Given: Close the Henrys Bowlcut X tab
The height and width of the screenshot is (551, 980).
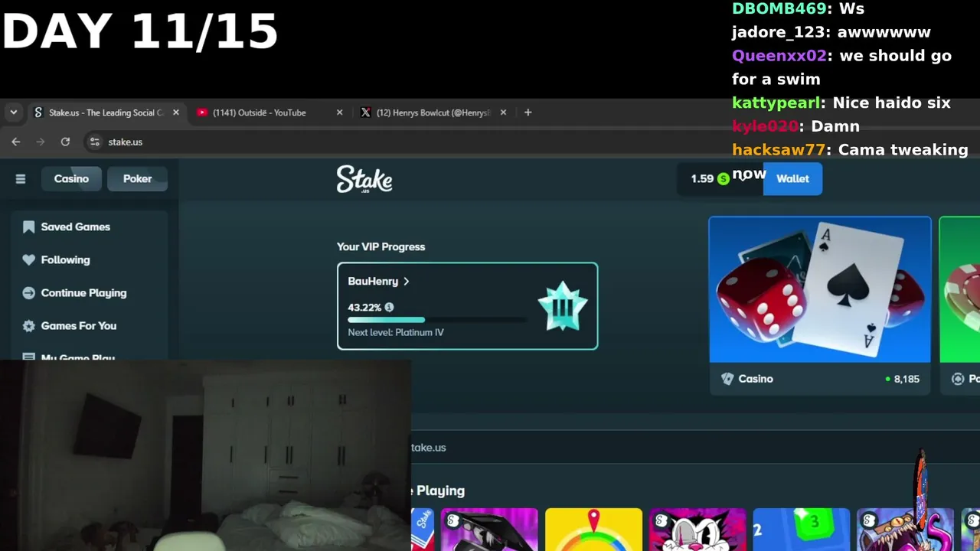Looking at the screenshot, I should pyautogui.click(x=503, y=112).
